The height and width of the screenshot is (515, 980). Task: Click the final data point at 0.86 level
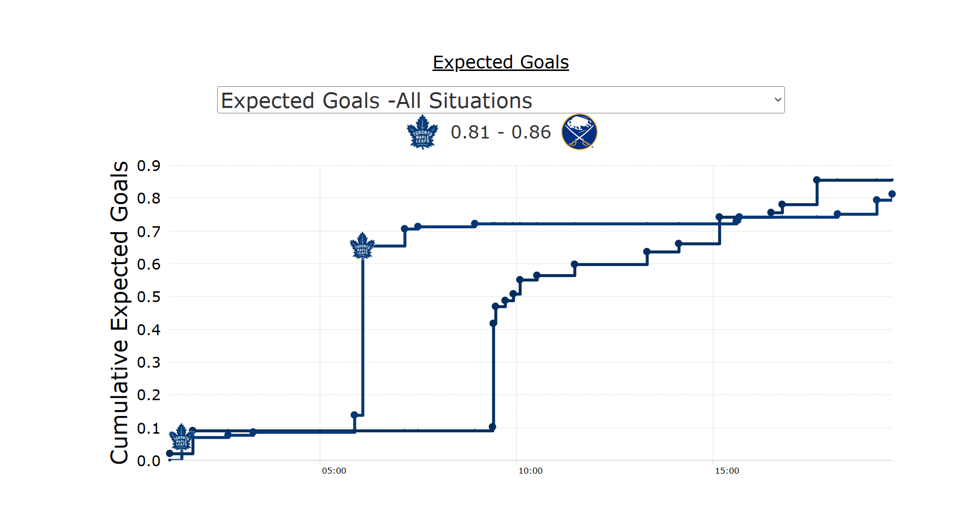click(x=817, y=180)
